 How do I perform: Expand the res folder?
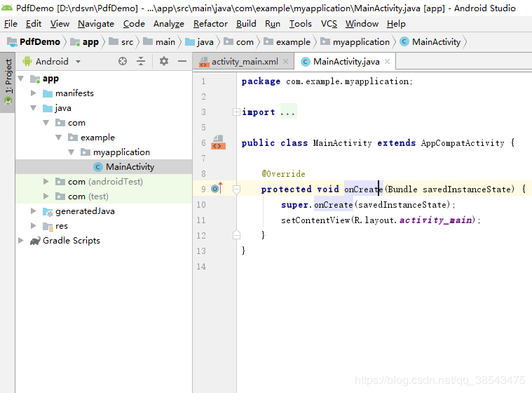coord(33,226)
